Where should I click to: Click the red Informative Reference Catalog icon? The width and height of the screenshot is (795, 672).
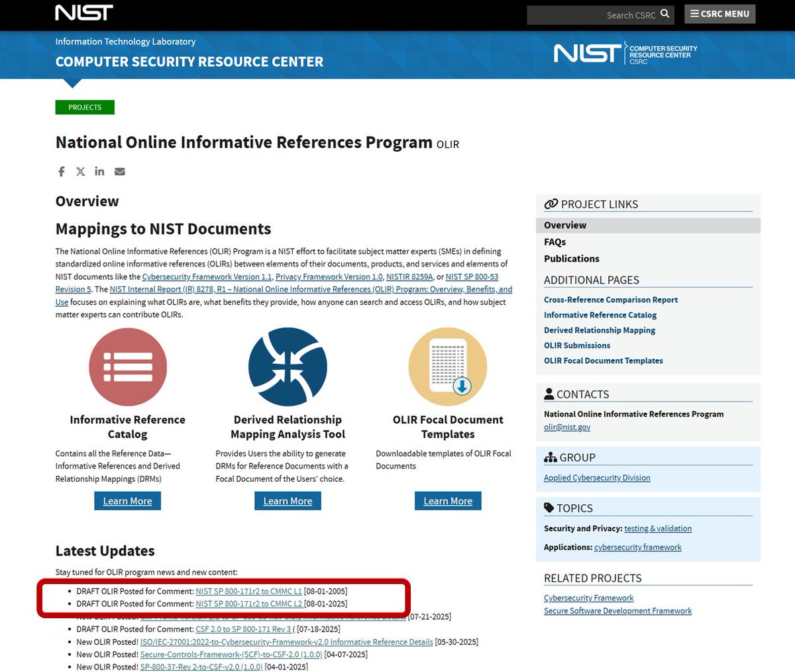(128, 367)
